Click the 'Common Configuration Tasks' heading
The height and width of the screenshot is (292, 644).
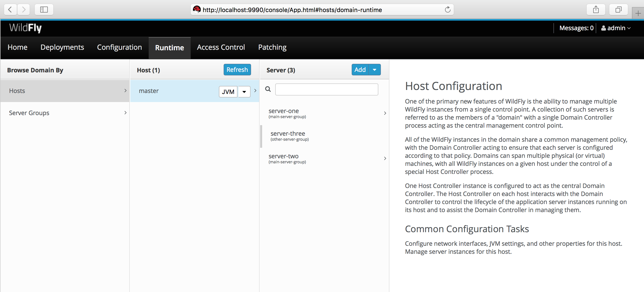[467, 229]
